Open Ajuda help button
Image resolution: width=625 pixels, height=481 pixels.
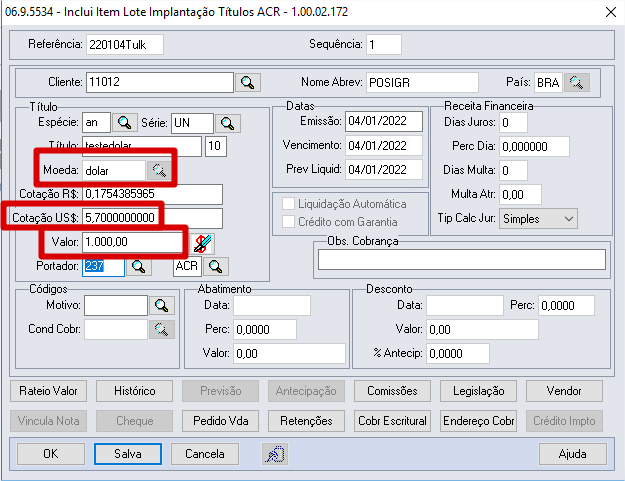click(573, 454)
